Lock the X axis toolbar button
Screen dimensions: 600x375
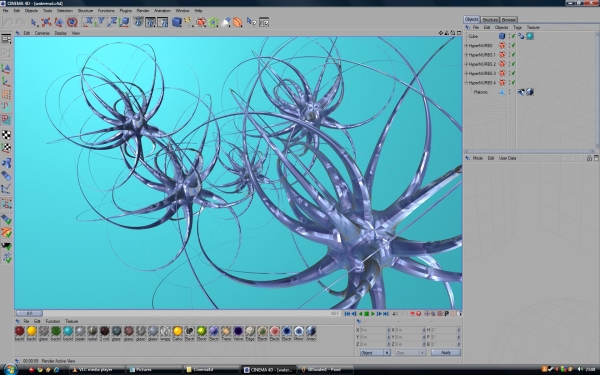pyautogui.click(x=88, y=22)
